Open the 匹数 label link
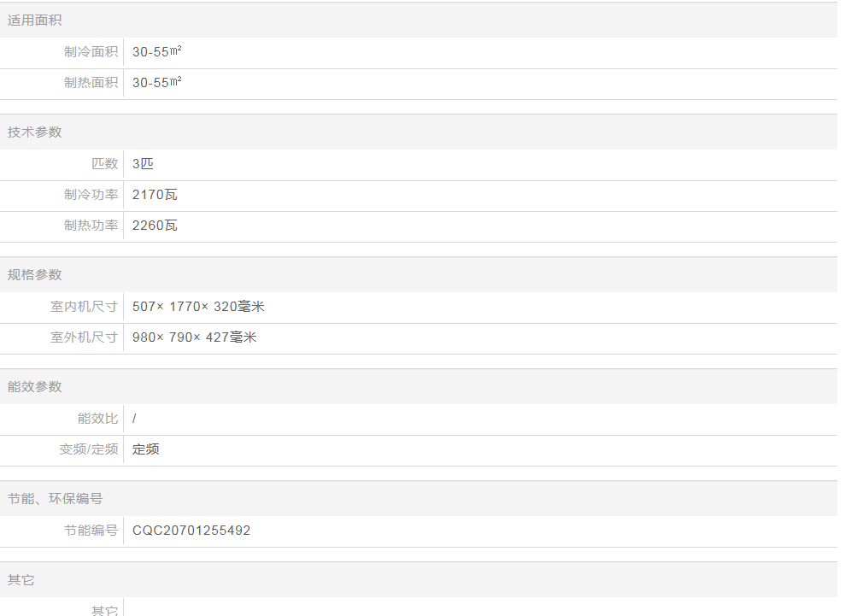 tap(104, 164)
